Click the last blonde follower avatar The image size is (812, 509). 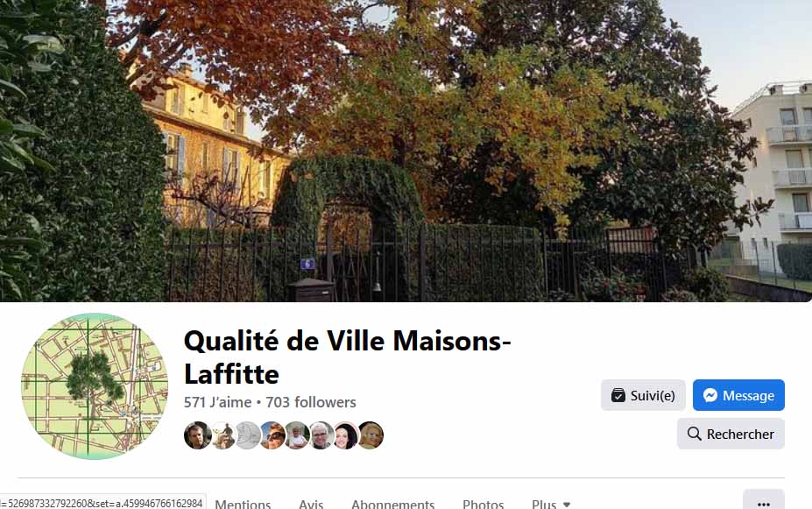371,435
